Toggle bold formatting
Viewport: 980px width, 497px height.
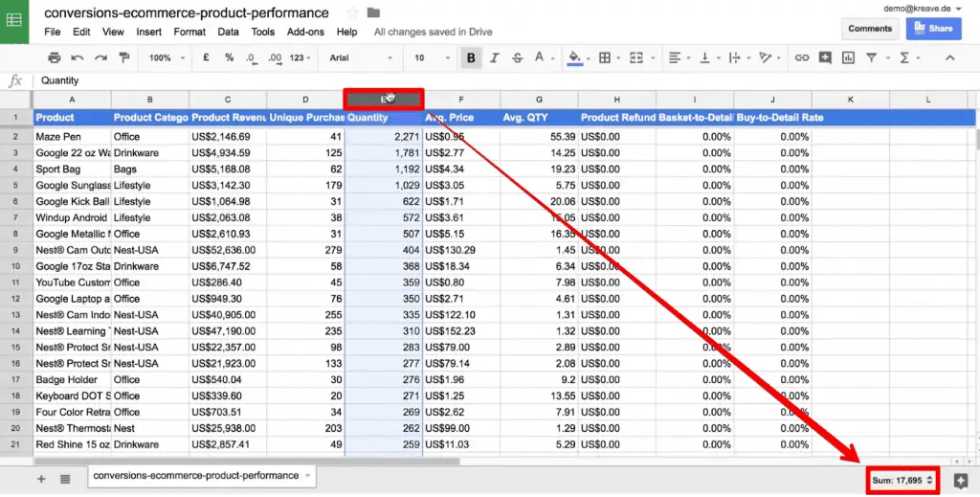[471, 58]
